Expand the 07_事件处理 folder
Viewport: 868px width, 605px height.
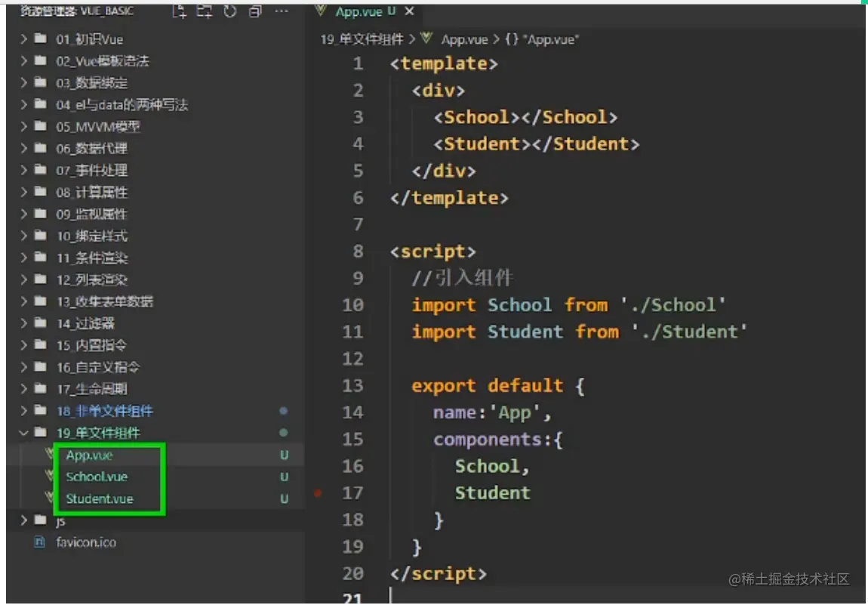tap(23, 170)
